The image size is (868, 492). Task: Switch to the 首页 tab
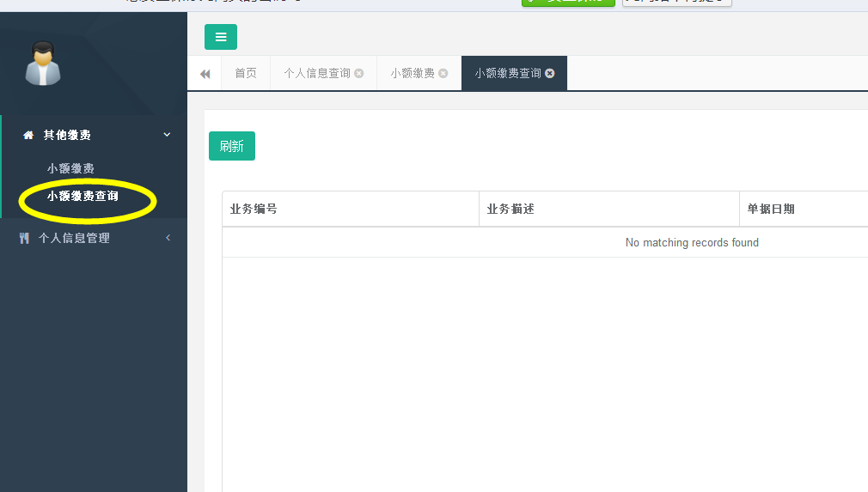tap(246, 74)
